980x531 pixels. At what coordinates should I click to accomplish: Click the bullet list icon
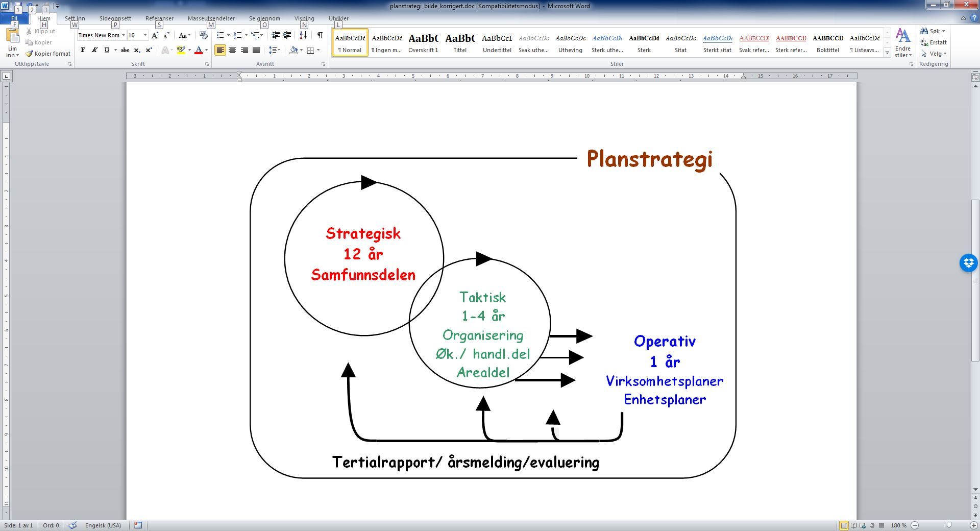[x=220, y=35]
